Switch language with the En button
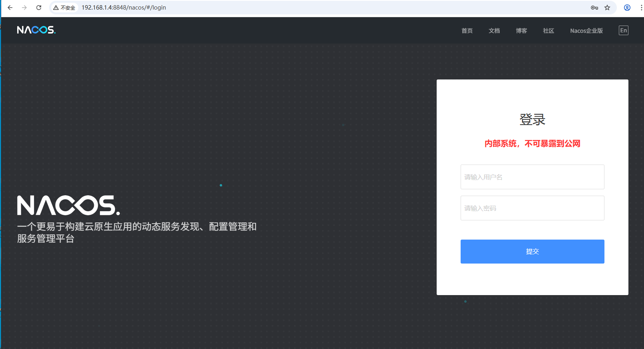 [624, 30]
